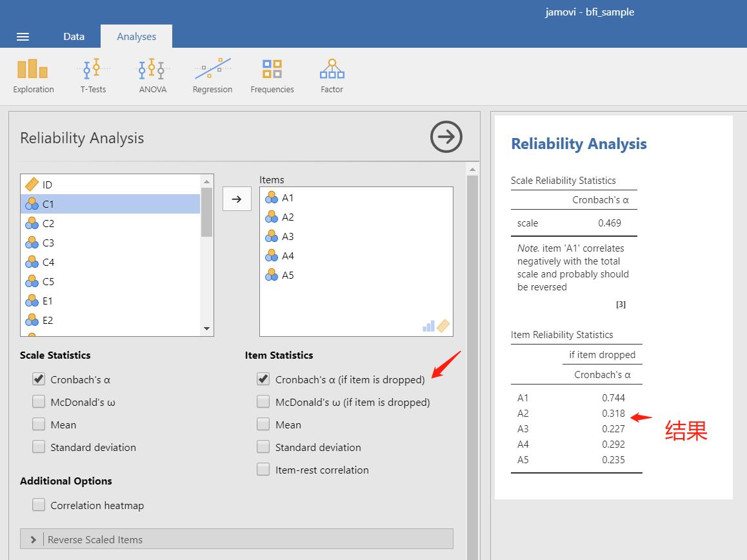This screenshot has height=560, width=747.
Task: Click the note about item 'A1' reversal
Action: click(573, 267)
